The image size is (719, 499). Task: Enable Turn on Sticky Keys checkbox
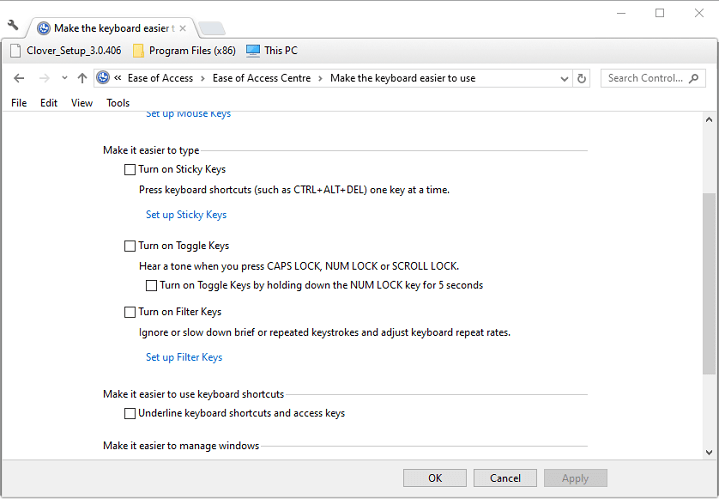[x=130, y=170]
